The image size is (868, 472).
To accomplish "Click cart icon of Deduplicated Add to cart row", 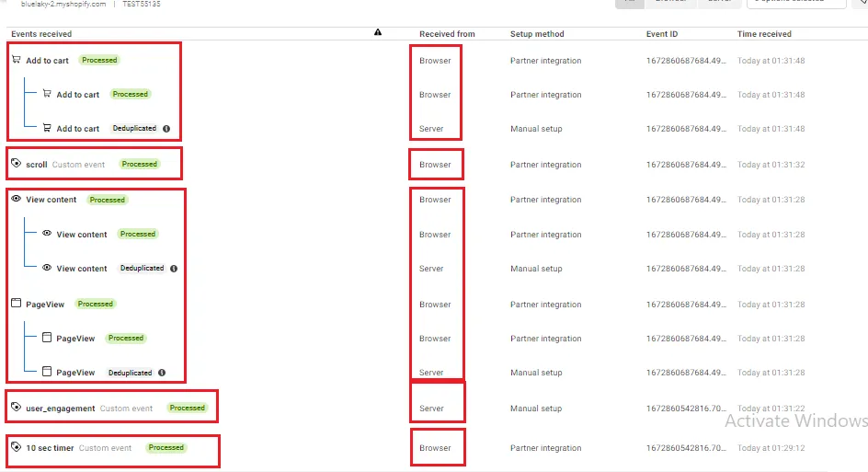I will [47, 128].
